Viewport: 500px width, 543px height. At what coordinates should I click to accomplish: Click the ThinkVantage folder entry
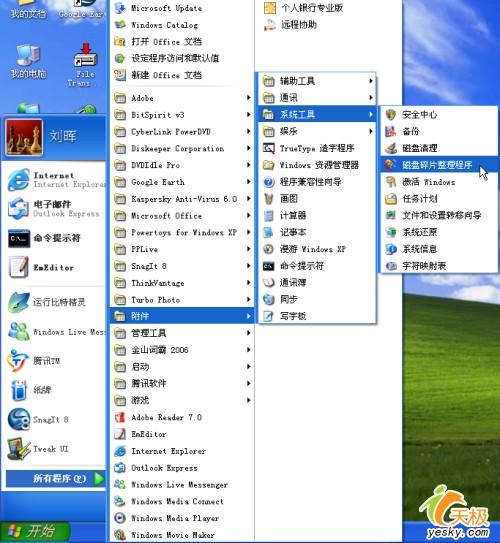point(182,283)
